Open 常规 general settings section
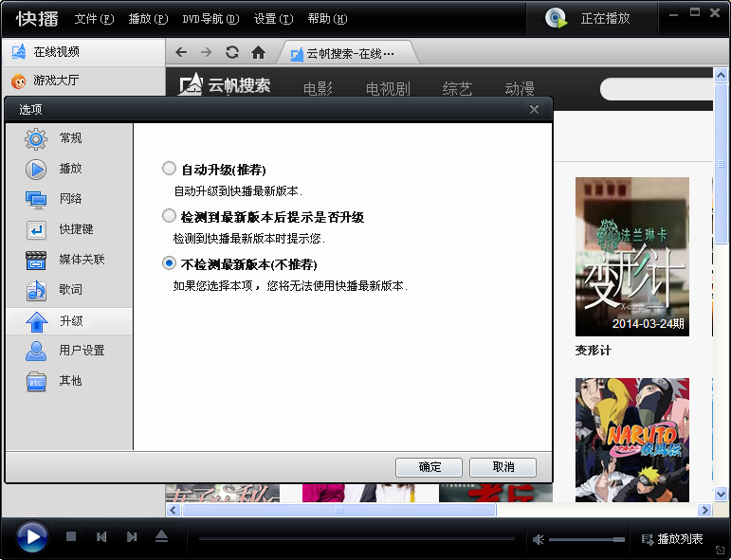The width and height of the screenshot is (731, 560). click(70, 138)
